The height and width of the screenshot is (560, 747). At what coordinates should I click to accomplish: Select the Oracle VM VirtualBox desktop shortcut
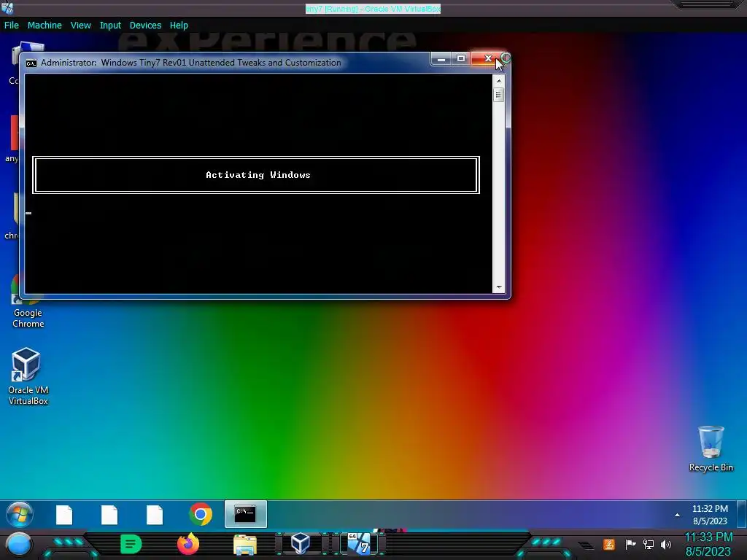click(28, 376)
